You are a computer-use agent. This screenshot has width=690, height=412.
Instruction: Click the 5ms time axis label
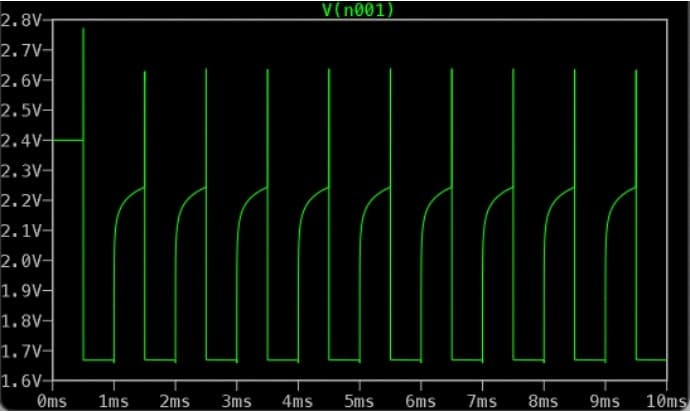359,399
